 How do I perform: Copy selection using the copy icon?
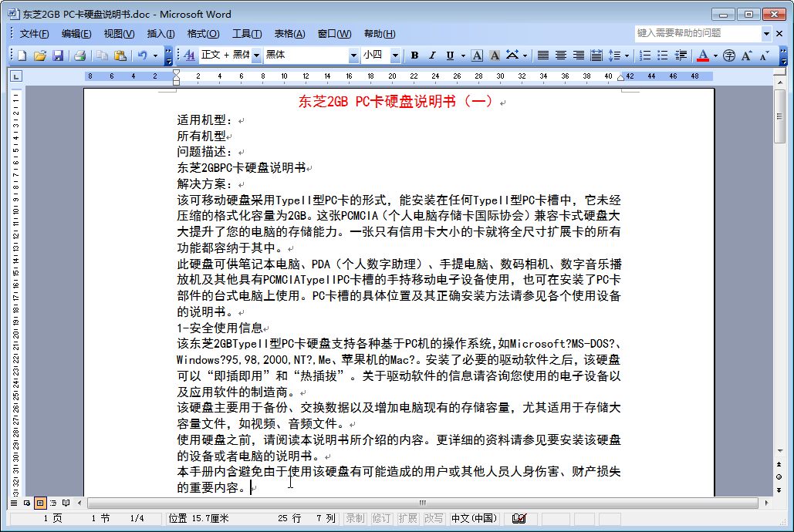click(x=102, y=56)
